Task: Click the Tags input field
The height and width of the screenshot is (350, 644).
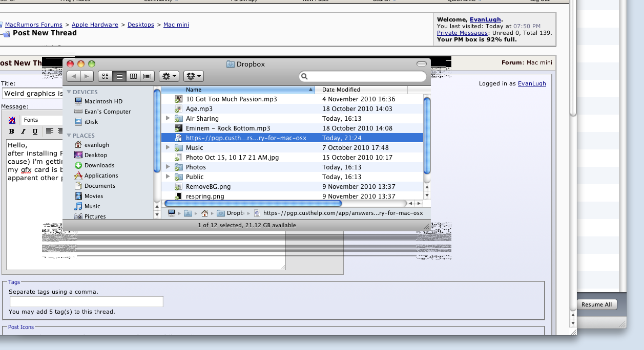Action: coord(87,301)
